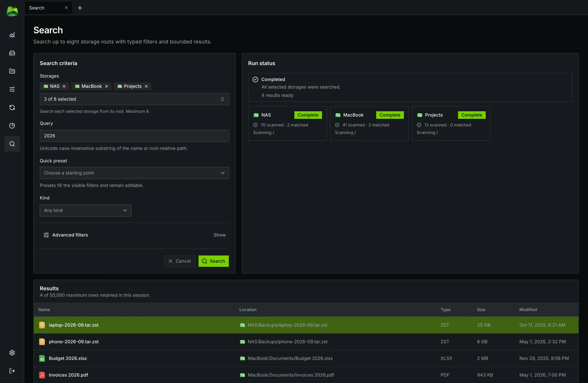
Task: Select the magnifier search icon in sidebar
Action: click(12, 144)
